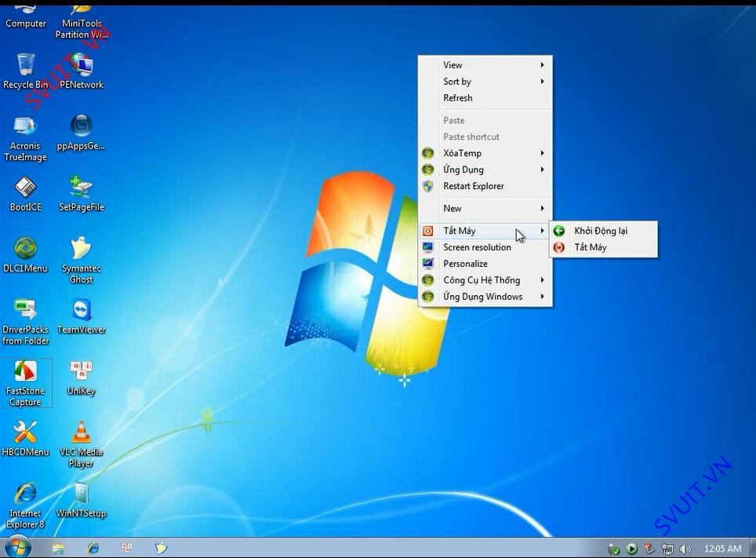Select the DLC1Menu desktop icon
Viewport: 756px width, 558px height.
coord(26,255)
